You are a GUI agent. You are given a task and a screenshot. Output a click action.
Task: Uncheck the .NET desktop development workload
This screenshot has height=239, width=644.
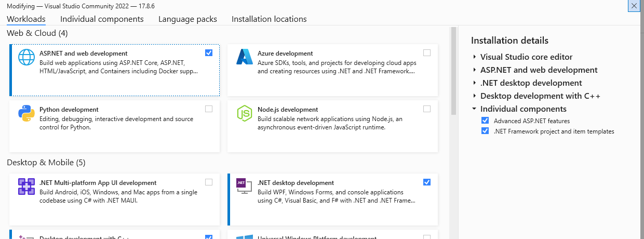427,182
